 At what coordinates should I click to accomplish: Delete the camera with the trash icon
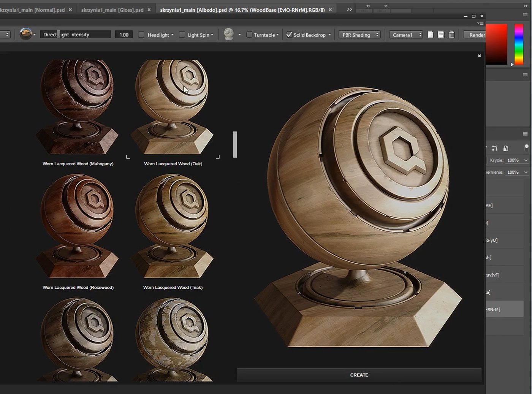click(x=452, y=35)
